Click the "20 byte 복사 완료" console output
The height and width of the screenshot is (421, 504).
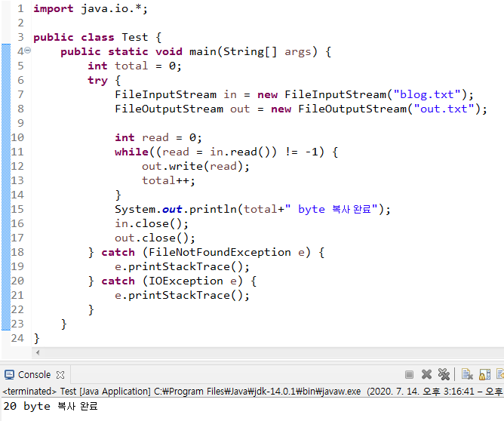51,406
